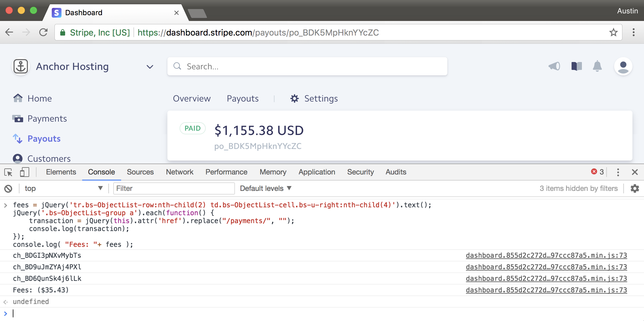
Task: Click the Austin profile name
Action: click(627, 11)
